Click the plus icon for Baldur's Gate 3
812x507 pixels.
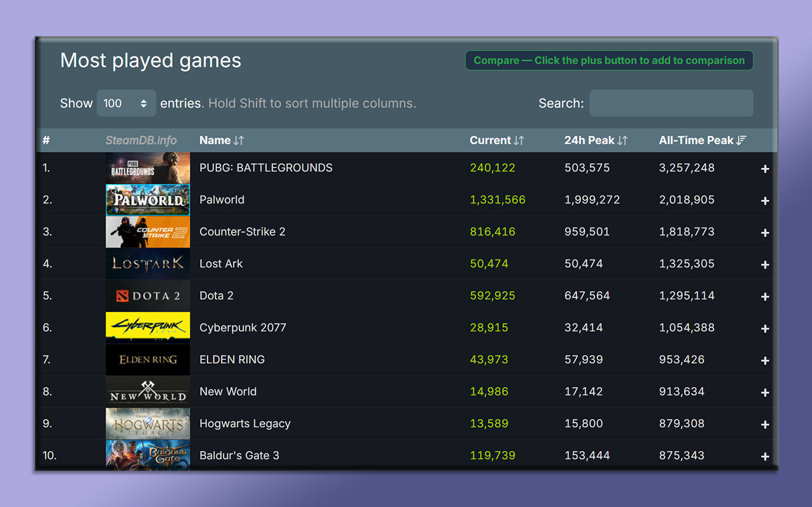coord(765,457)
